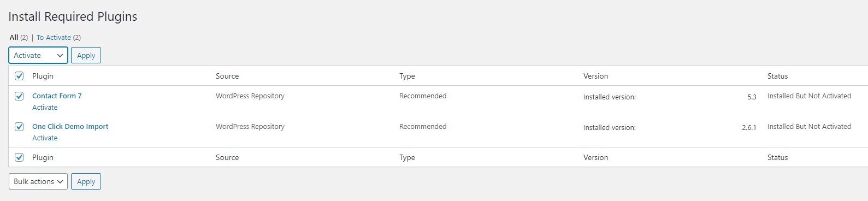Toggle the select-all checkbox in table footer
Viewport: 868px width, 201px height.
coord(19,157)
